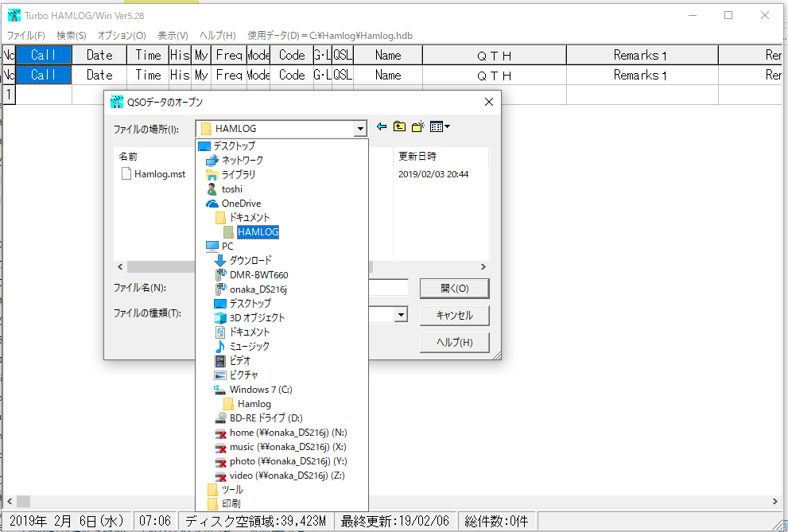Open the 検索(S) menu
The height and width of the screenshot is (532, 788).
pos(72,36)
